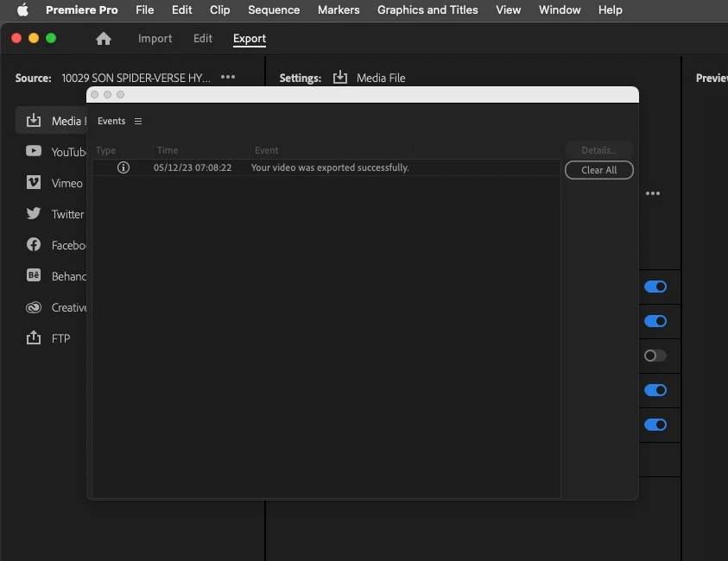Click the Vimeo label in sidebar
728x561 pixels.
[x=66, y=183]
